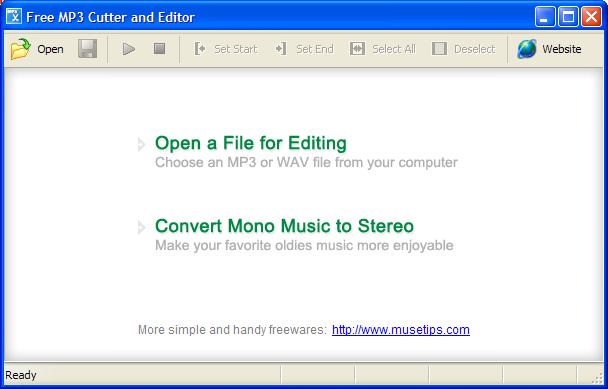Click 'Convert Mono Music to Stereo' link
This screenshot has width=608, height=389.
tap(284, 226)
